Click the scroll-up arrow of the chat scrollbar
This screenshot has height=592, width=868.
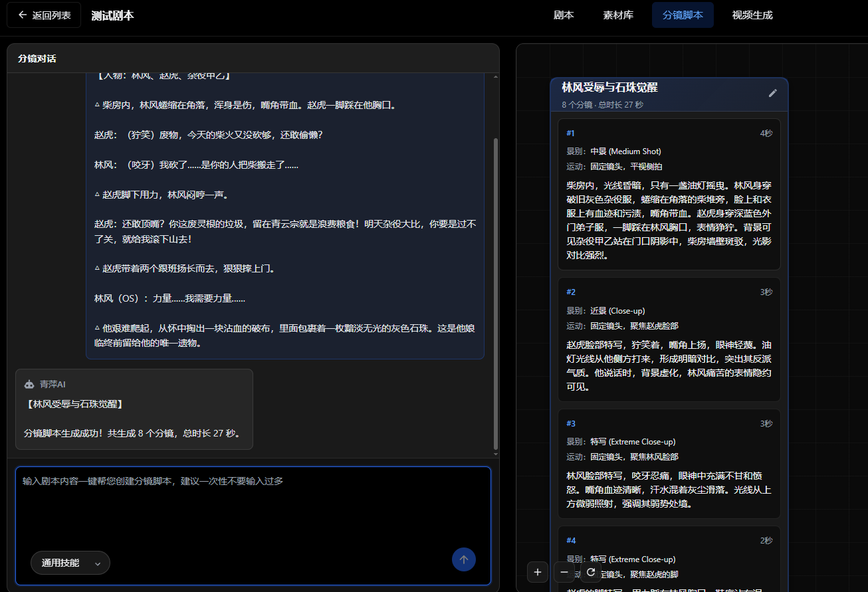coord(495,77)
